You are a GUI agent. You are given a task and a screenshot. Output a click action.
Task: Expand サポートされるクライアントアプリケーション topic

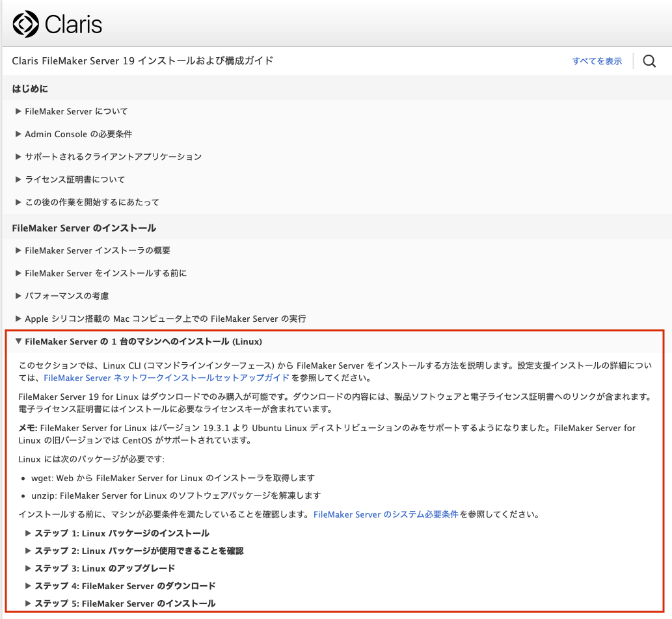click(113, 157)
